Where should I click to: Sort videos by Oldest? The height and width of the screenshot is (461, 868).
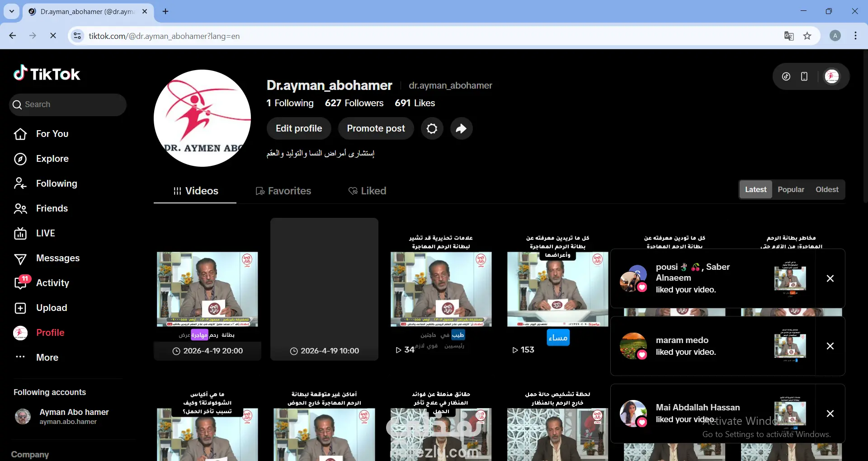tap(827, 190)
